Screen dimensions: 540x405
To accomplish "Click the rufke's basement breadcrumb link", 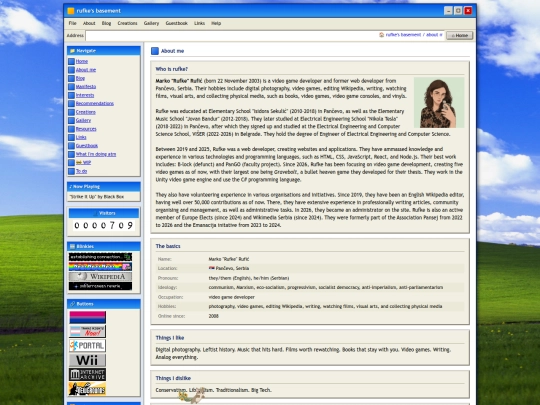I will [403, 35].
